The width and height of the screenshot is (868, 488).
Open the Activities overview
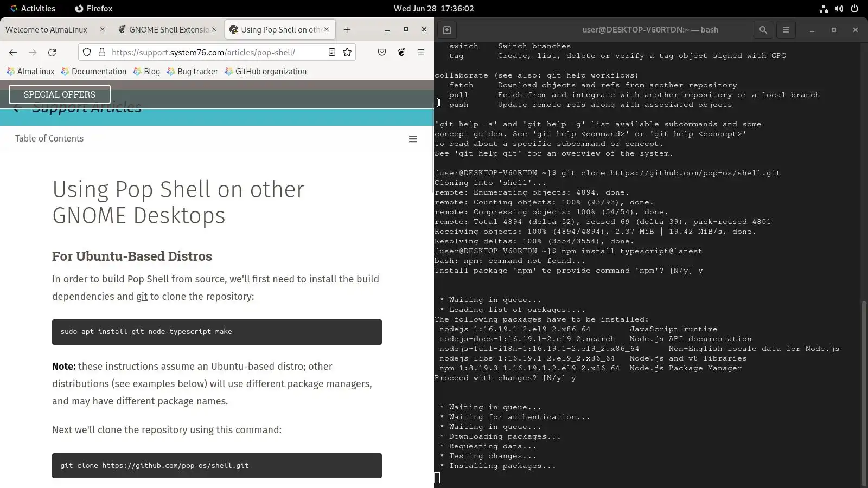[x=33, y=9]
